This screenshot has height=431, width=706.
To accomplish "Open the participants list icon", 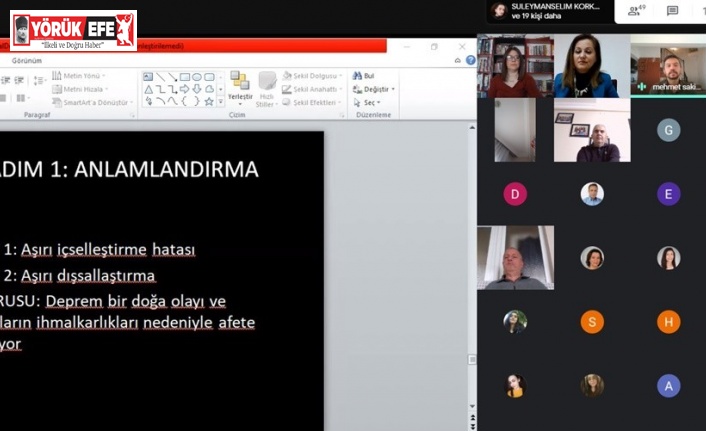I will (x=635, y=11).
